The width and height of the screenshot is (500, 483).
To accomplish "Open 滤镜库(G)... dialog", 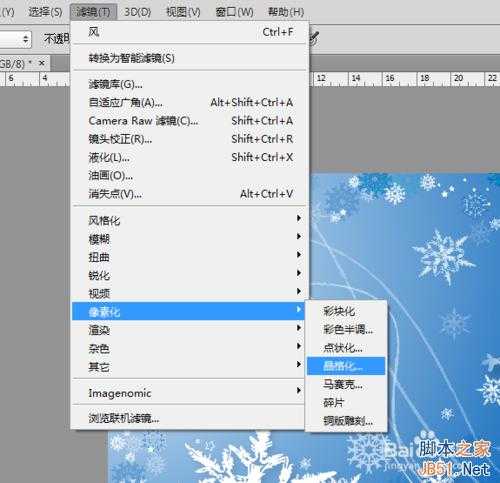I will 189,84.
